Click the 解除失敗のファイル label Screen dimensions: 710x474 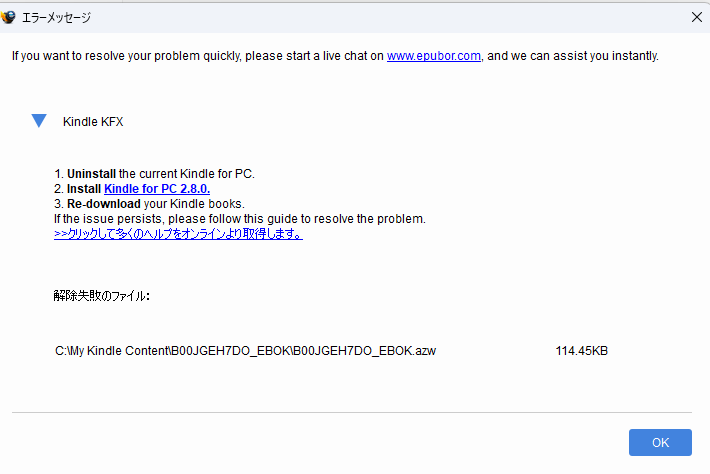click(101, 296)
